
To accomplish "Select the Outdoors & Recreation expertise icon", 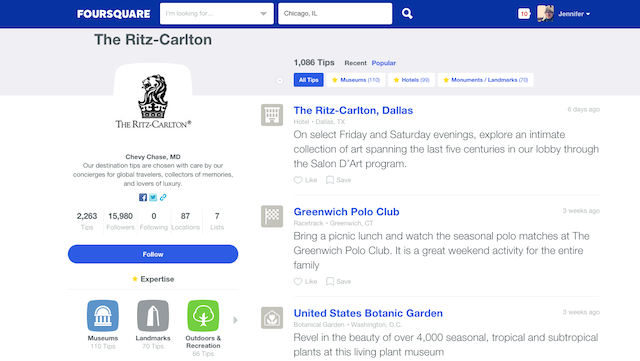I will 203,316.
